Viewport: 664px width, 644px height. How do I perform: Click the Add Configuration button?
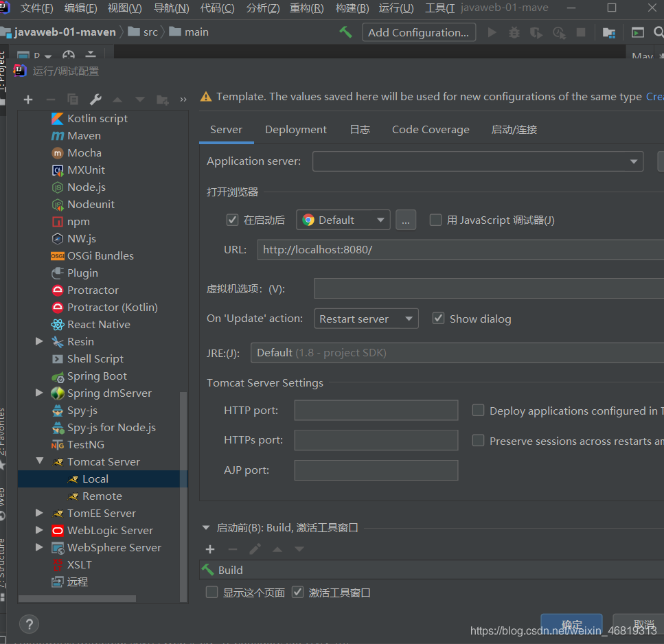[x=418, y=32]
